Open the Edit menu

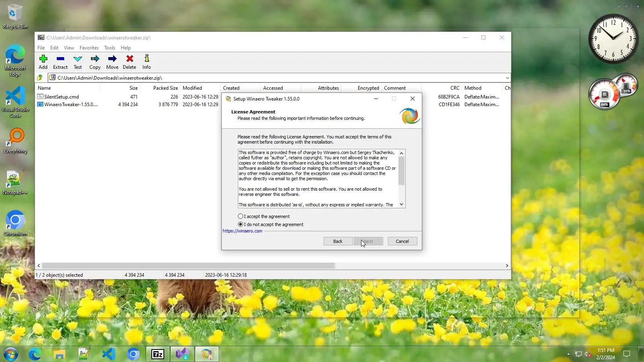tap(54, 47)
